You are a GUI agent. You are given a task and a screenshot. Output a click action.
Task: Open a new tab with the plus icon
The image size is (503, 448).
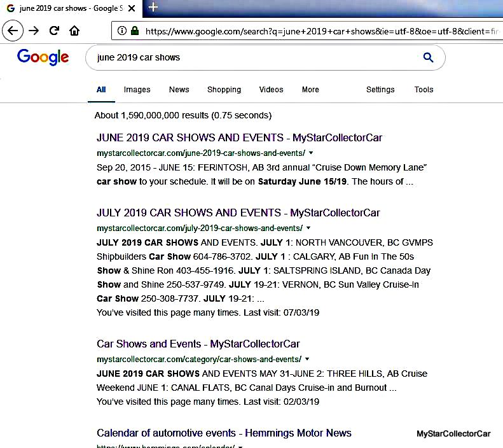(153, 7)
